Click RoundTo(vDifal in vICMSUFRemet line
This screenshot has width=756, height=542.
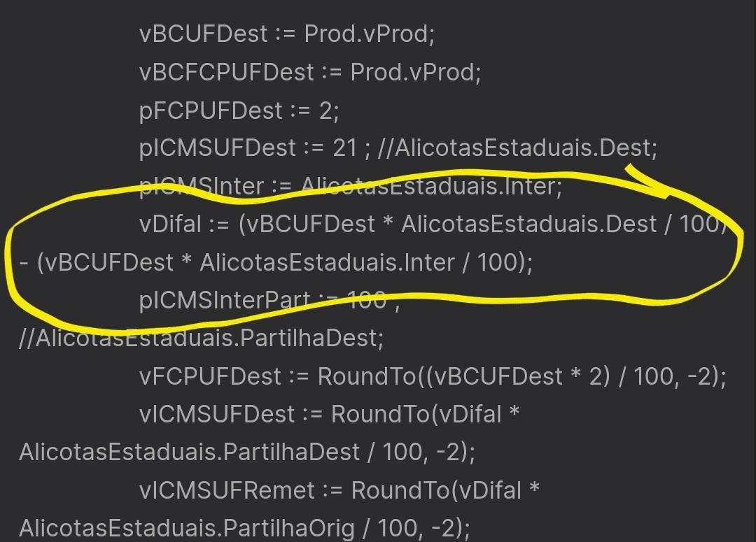pyautogui.click(x=436, y=490)
